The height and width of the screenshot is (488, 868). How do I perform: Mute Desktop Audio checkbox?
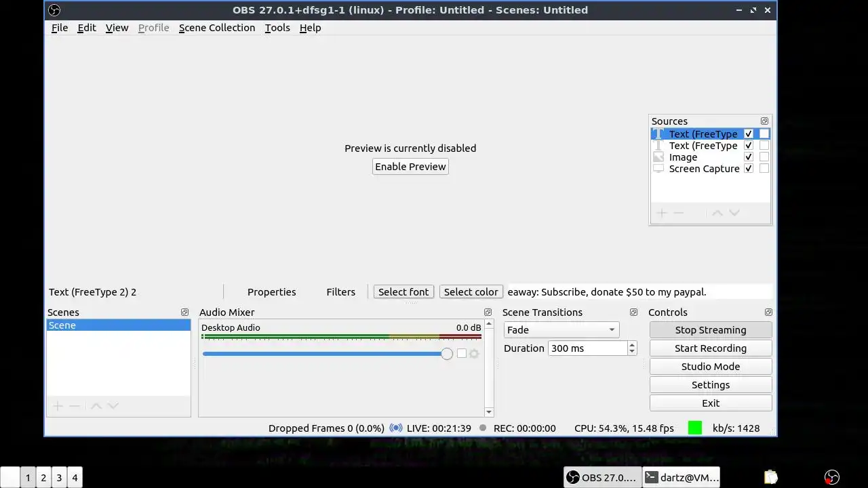point(462,354)
